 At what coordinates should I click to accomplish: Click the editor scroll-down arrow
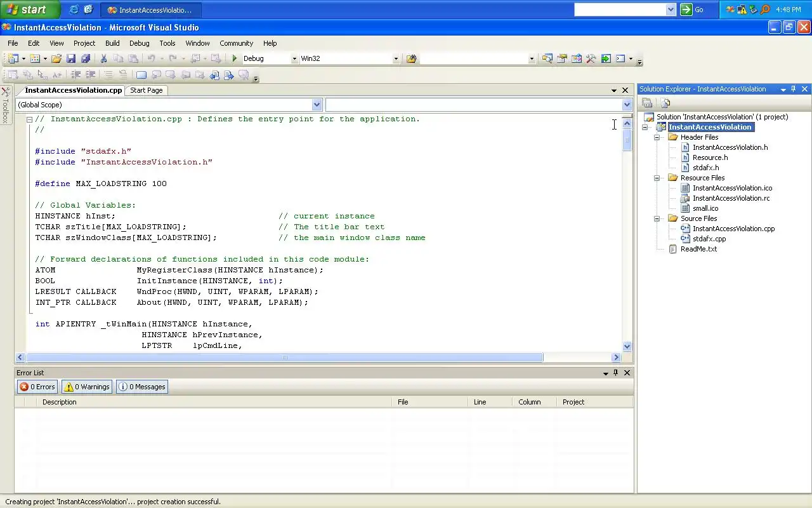point(627,347)
